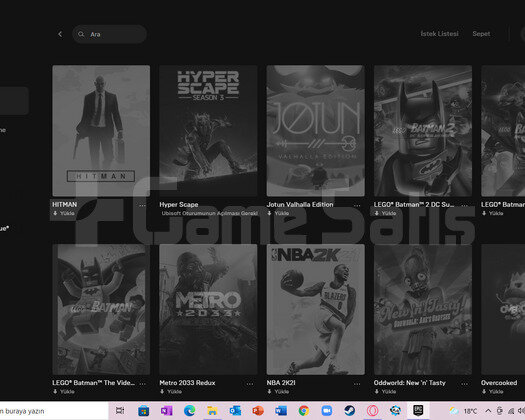Open three-dot menu for Oddworld New 'n' Tasty

click(464, 383)
